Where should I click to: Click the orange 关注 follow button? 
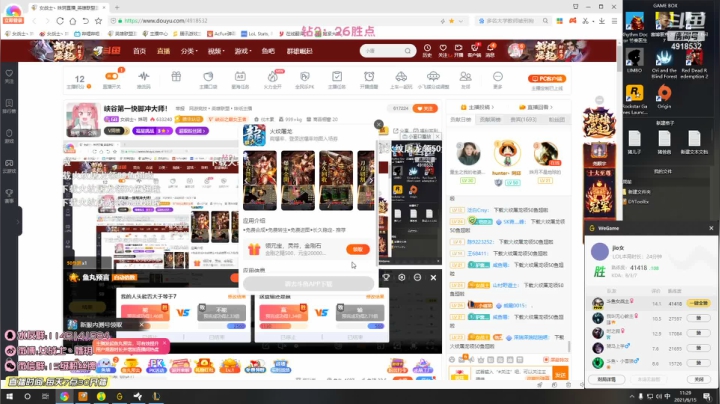pos(425,108)
